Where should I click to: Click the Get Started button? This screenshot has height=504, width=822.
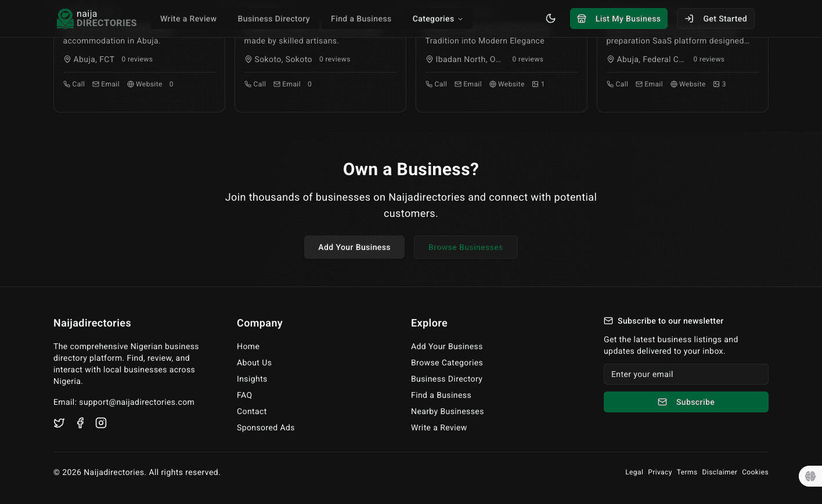pyautogui.click(x=715, y=19)
